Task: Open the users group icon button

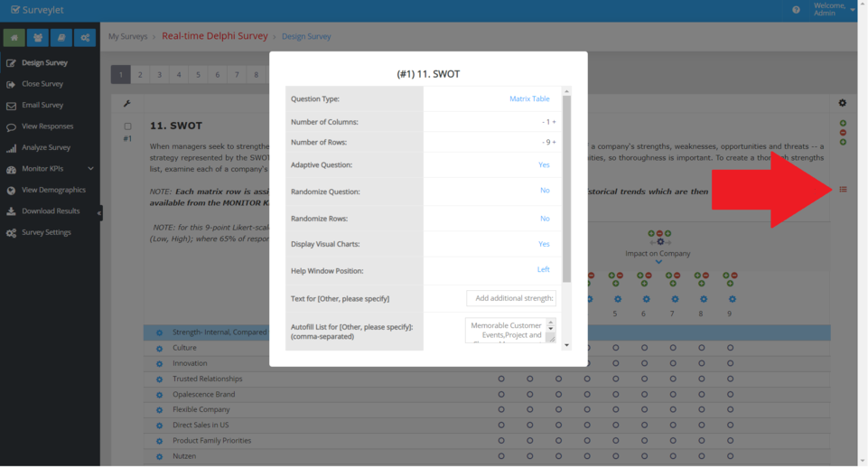Action: click(x=37, y=37)
